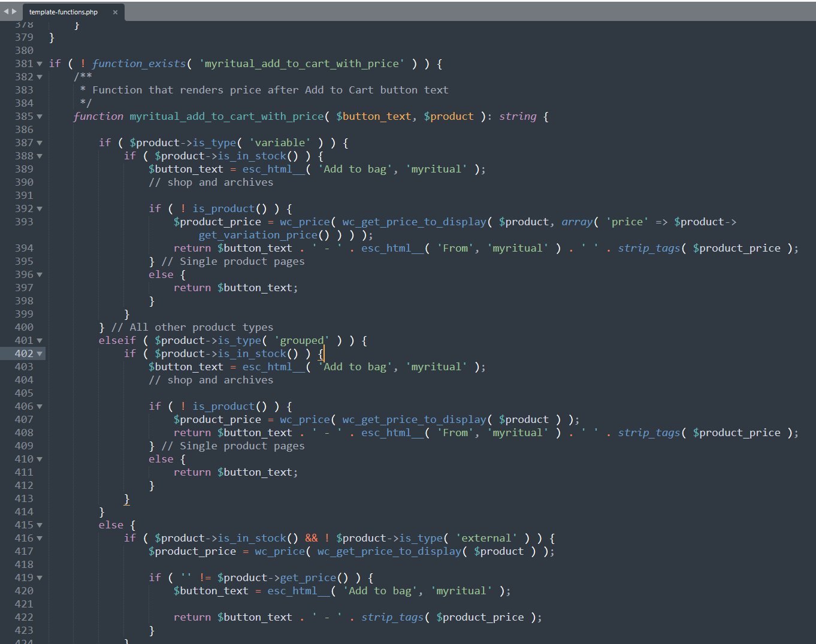Close the template-functions.php tab
Viewport: 816px width, 644px height.
tap(115, 12)
